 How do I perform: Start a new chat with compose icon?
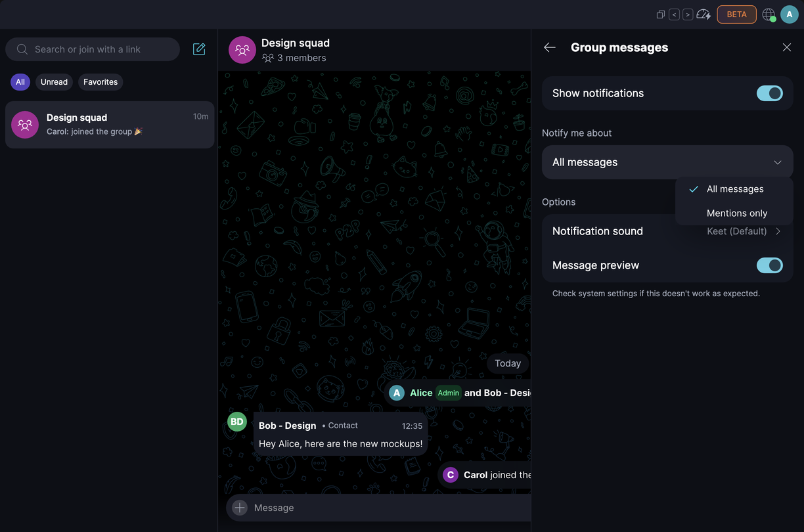(x=199, y=49)
